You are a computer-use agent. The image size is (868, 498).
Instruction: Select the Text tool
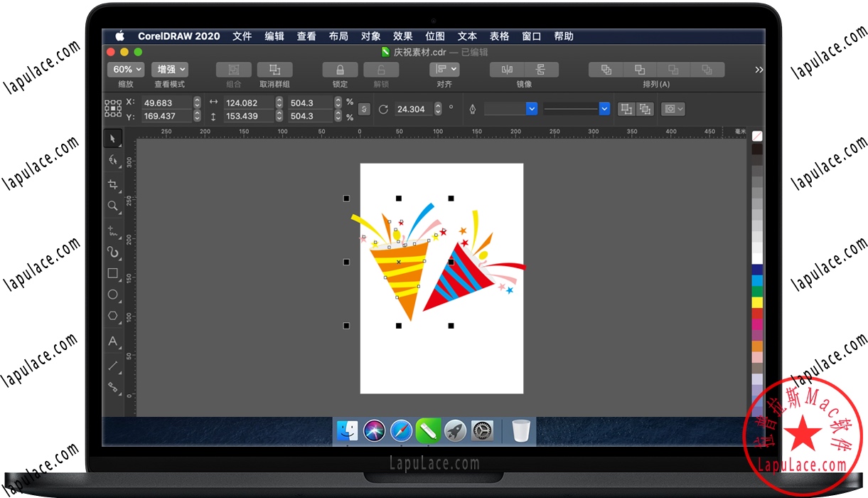113,340
